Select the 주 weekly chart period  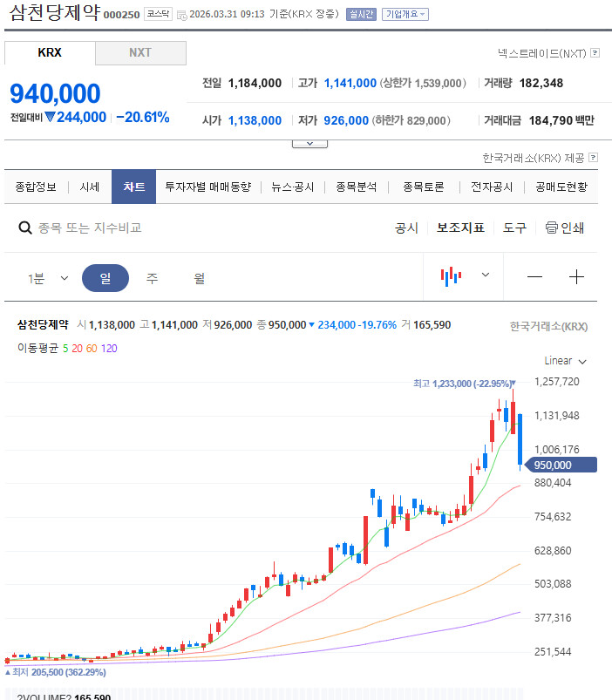153,279
